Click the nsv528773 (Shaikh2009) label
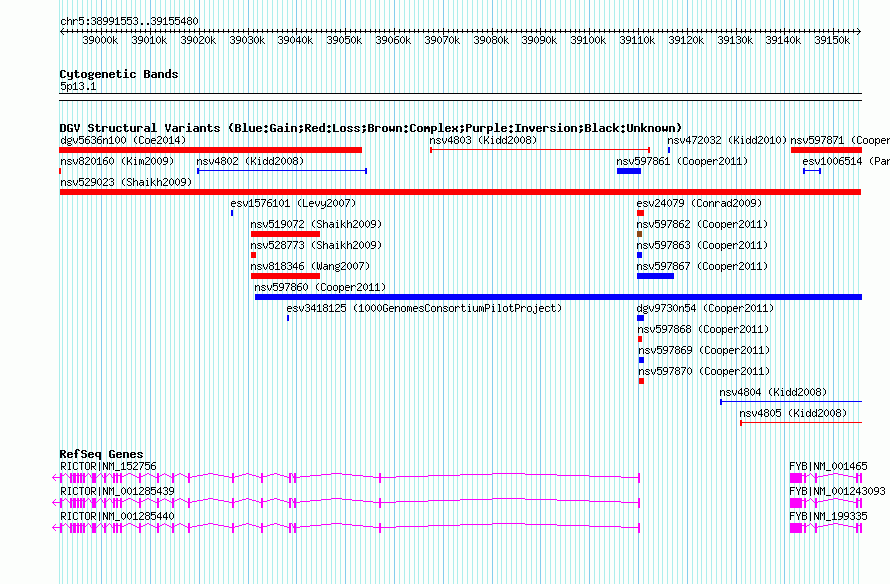 point(316,245)
